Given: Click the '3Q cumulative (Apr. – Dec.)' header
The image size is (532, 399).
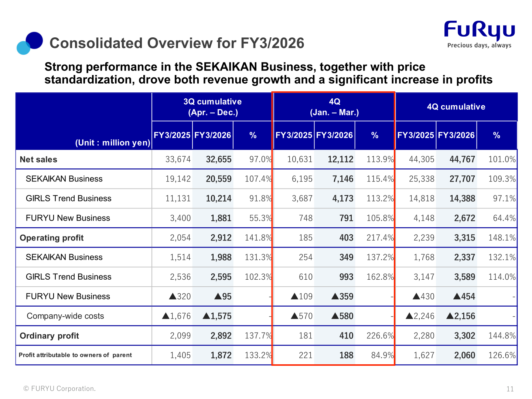Looking at the screenshot, I should point(212,107).
